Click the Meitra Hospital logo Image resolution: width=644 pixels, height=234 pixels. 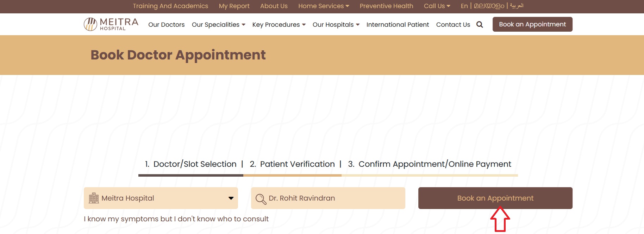coord(111,24)
